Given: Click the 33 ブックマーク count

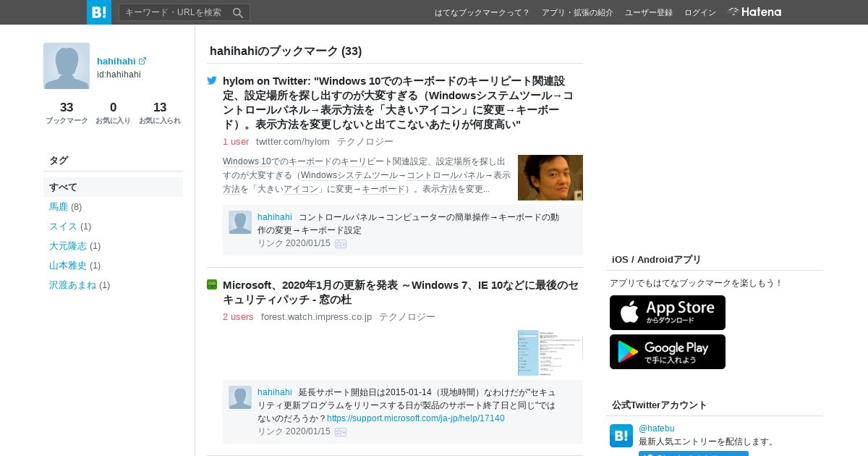Looking at the screenshot, I should coord(67,113).
